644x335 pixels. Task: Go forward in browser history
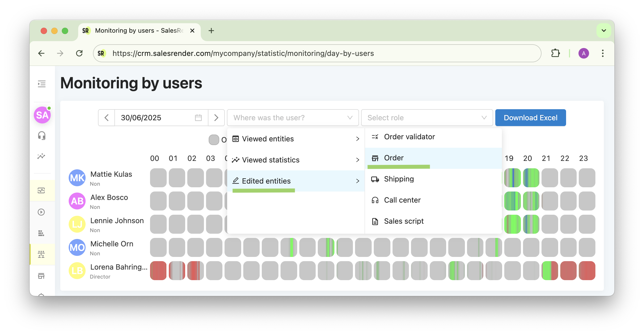pos(60,53)
